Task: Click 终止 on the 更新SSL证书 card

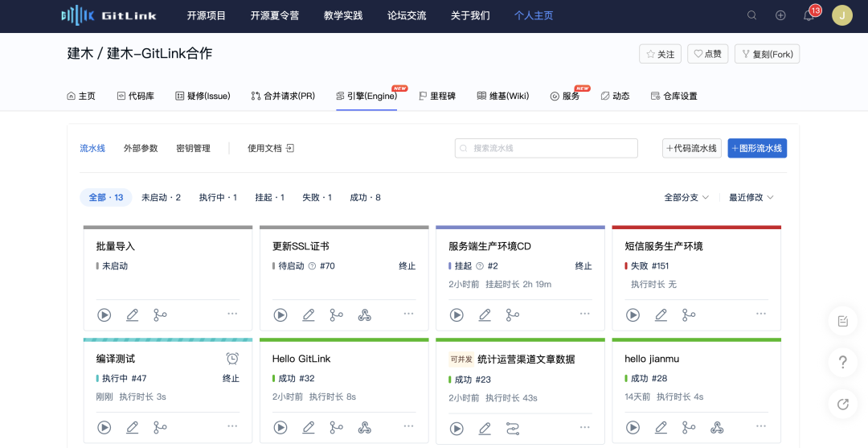Action: [x=407, y=265]
